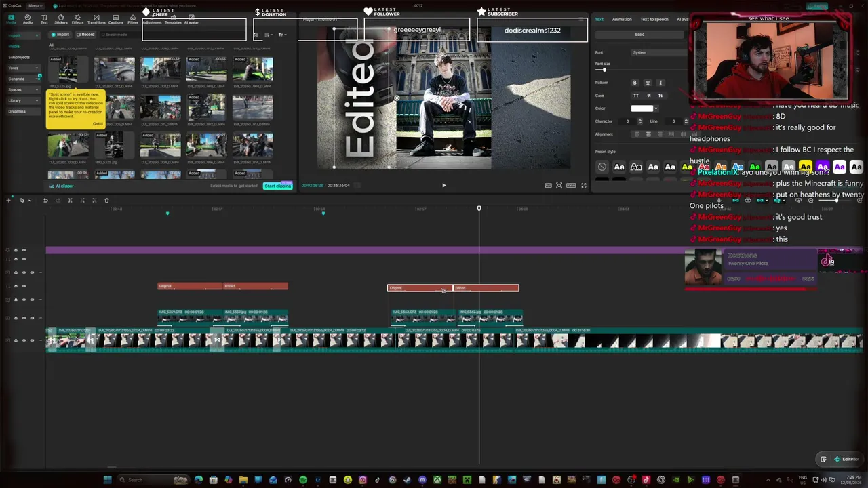Select the IMG_5335.jpg media thumbnail
Image resolution: width=868 pixels, height=488 pixels.
(68, 70)
